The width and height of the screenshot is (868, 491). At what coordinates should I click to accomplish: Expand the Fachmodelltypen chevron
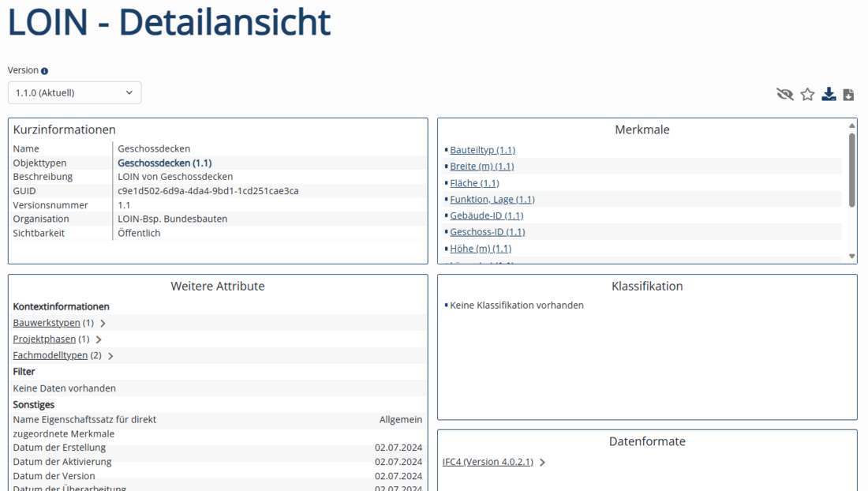click(x=110, y=356)
